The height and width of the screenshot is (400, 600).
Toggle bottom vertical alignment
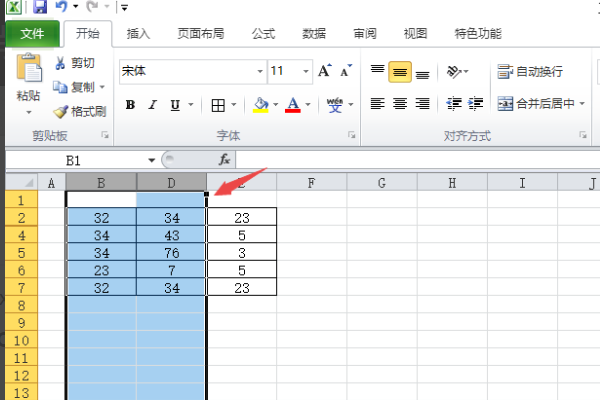coord(422,73)
